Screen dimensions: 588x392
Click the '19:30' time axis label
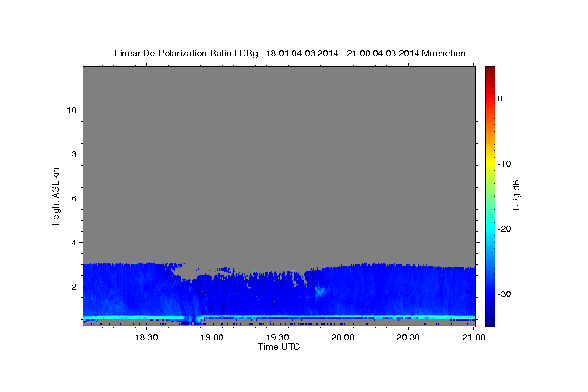coord(277,338)
